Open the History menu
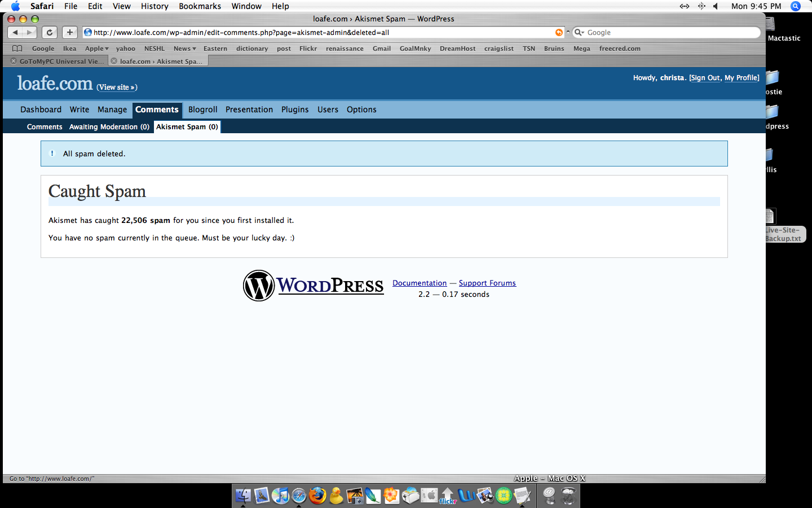The height and width of the screenshot is (508, 812). coord(155,6)
